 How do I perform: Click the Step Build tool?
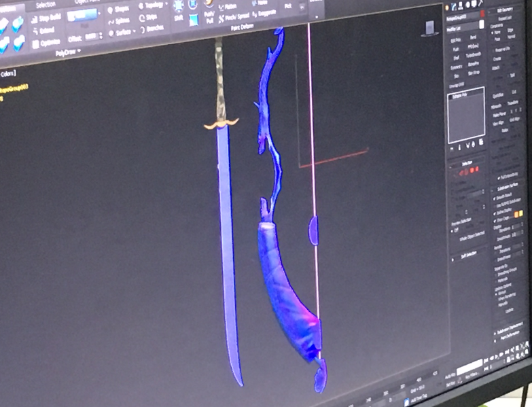coord(46,17)
